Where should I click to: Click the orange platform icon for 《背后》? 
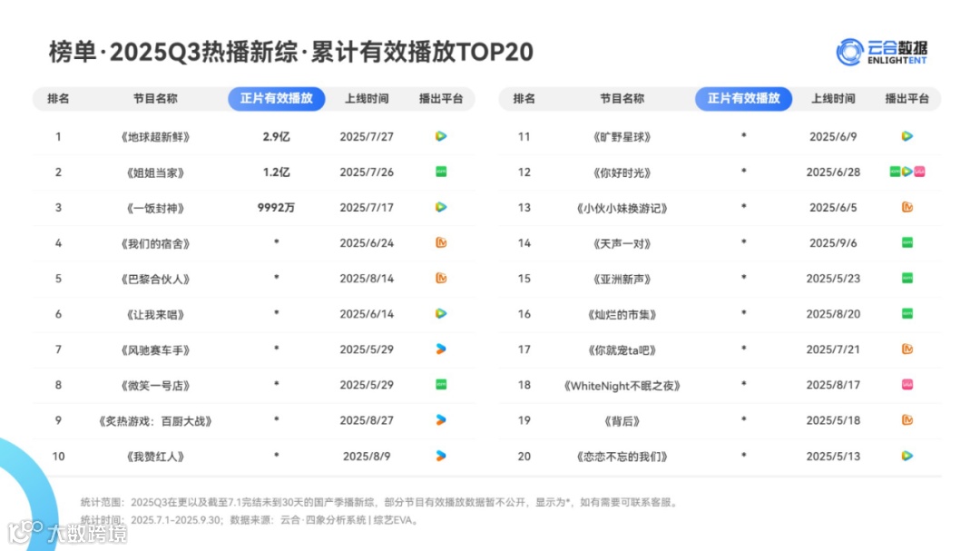click(x=907, y=420)
